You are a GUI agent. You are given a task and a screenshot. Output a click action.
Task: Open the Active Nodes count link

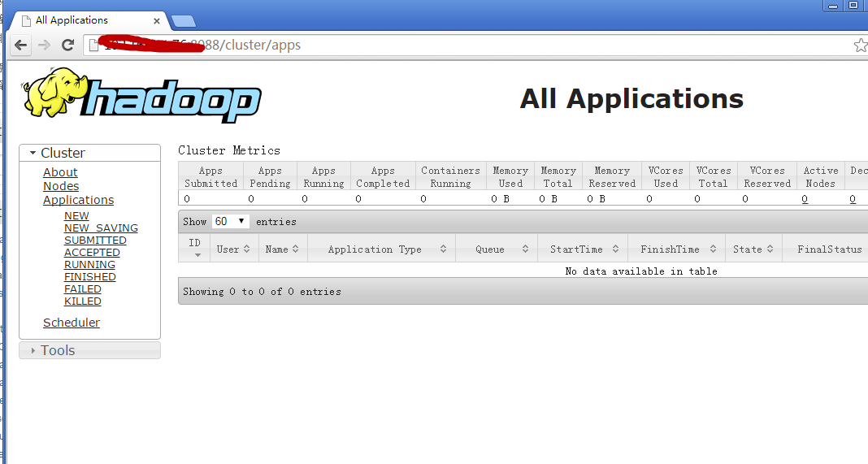[x=805, y=199]
